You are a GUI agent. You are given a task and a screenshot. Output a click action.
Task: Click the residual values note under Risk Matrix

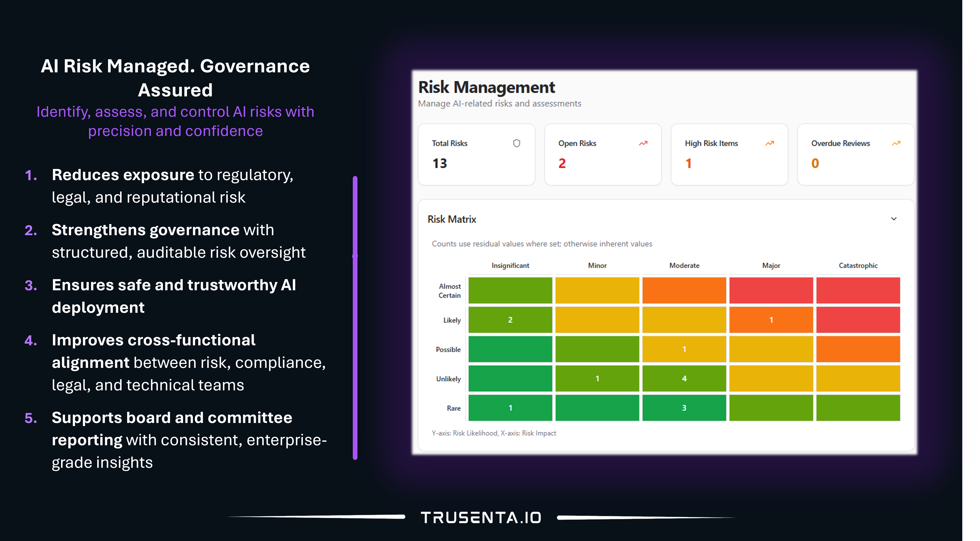pyautogui.click(x=542, y=244)
